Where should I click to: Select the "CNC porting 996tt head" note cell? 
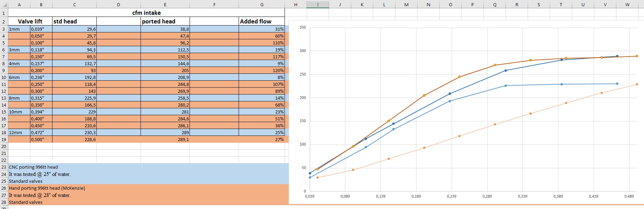pos(33,167)
